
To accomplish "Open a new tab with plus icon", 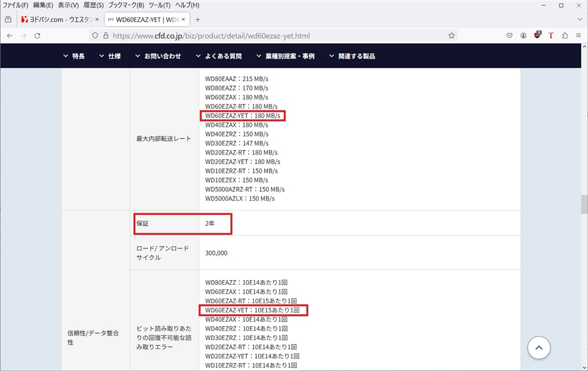I will tap(198, 20).
